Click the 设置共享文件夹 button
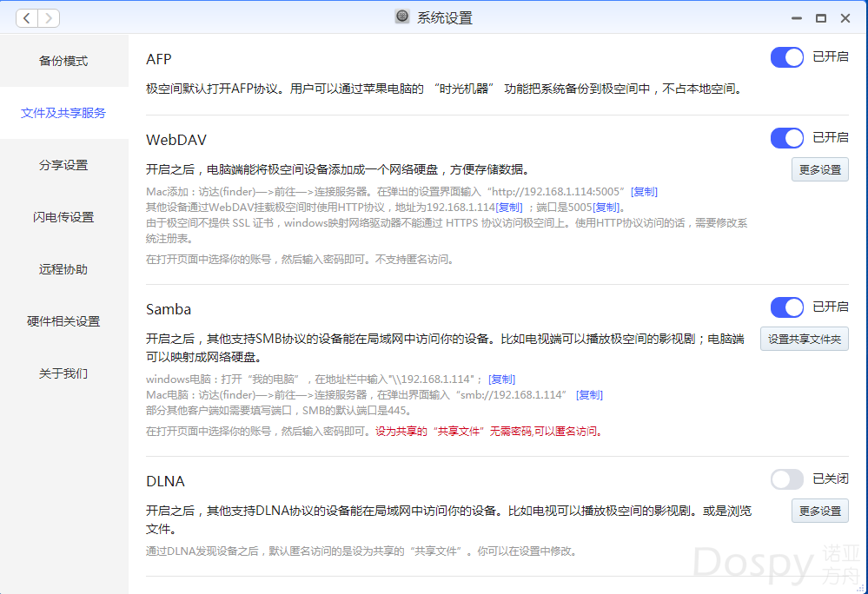This screenshot has height=594, width=868. (804, 339)
